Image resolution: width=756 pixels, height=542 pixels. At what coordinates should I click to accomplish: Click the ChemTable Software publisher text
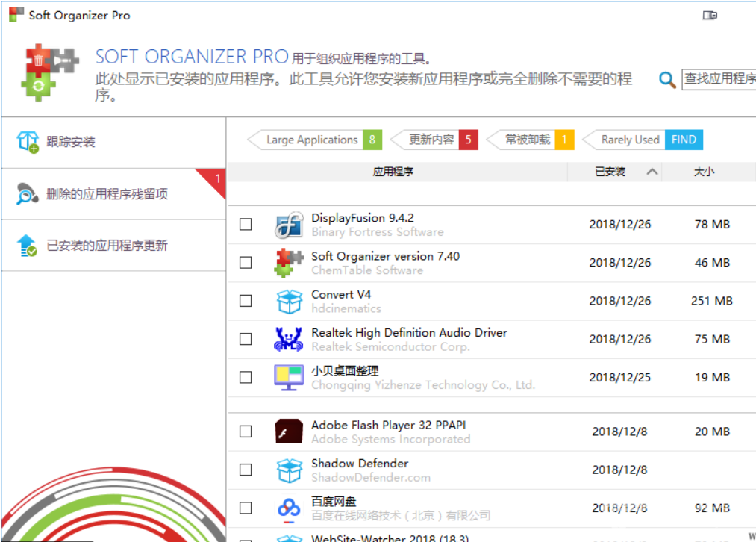tap(367, 270)
